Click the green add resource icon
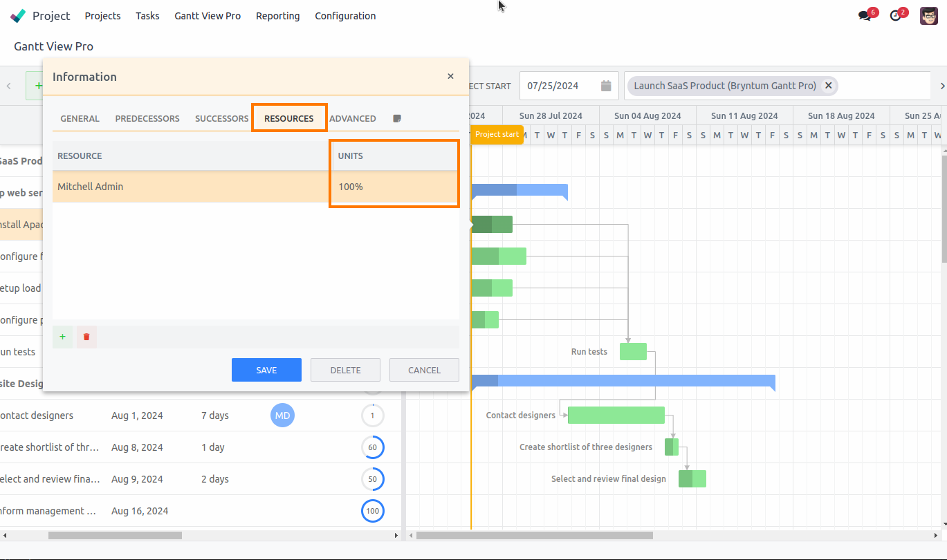947x560 pixels. pos(62,337)
